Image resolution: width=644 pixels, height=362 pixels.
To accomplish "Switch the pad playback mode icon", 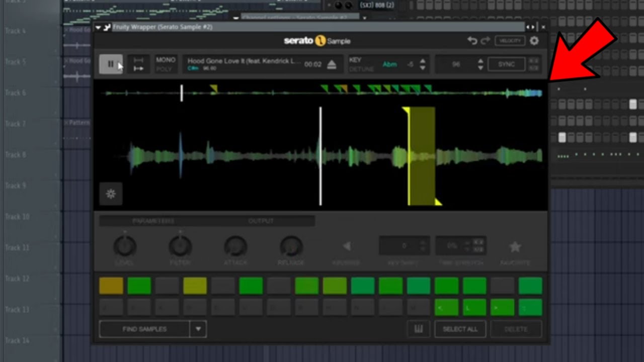I will coord(138,64).
